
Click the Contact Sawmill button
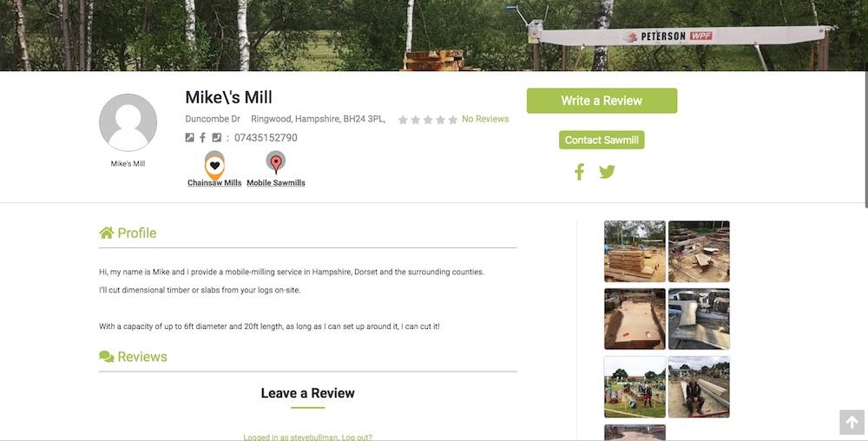pos(602,140)
